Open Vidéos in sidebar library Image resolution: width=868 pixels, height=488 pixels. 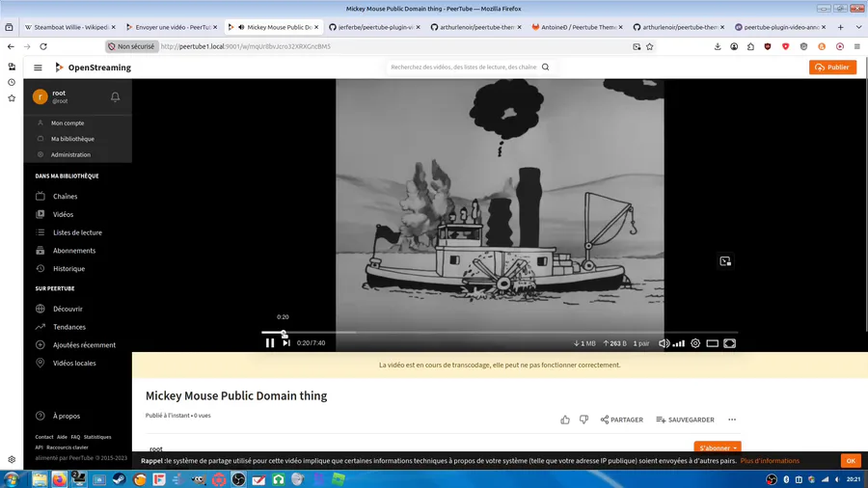(x=63, y=215)
